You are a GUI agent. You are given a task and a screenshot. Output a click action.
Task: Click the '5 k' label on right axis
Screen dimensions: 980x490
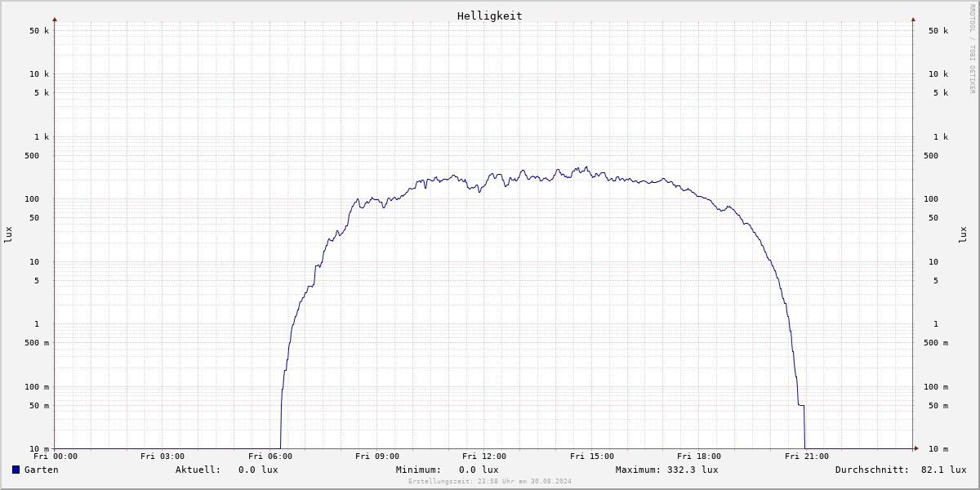[x=941, y=92]
